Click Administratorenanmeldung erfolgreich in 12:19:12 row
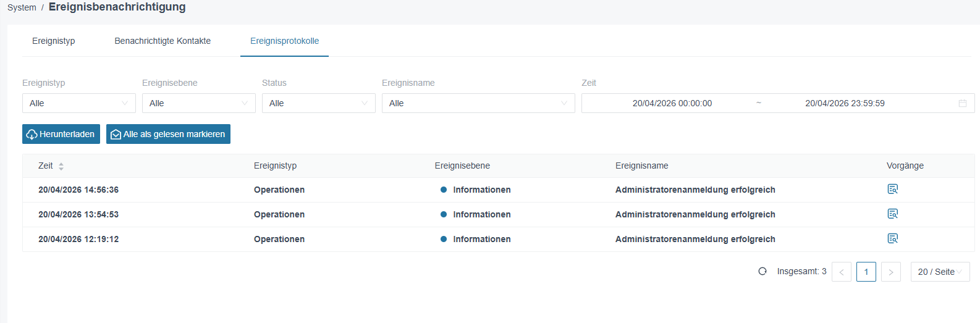This screenshot has height=323, width=980. click(695, 239)
